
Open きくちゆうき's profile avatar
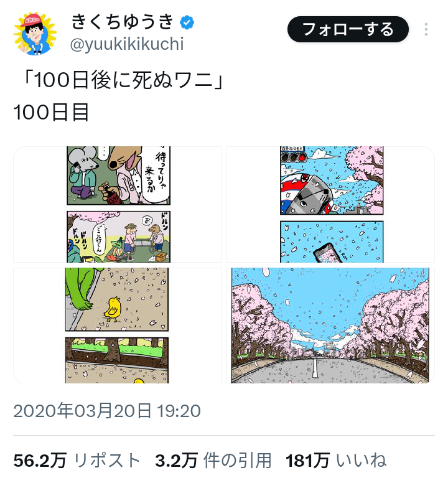[x=35, y=34]
